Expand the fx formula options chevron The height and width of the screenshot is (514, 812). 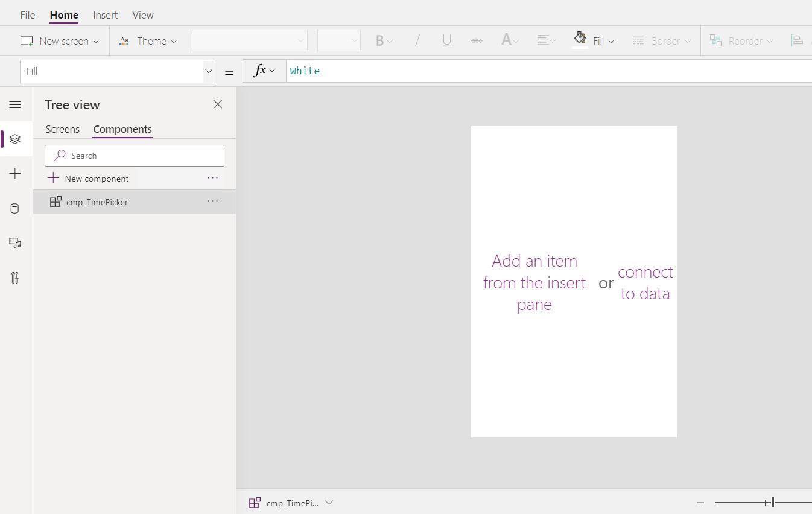pos(272,71)
